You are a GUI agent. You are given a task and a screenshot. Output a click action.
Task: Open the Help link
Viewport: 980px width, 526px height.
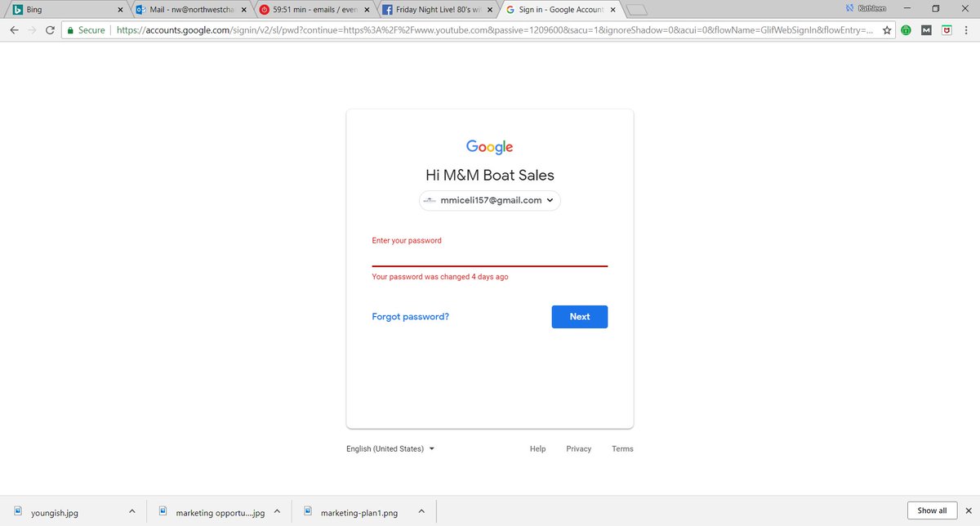537,448
